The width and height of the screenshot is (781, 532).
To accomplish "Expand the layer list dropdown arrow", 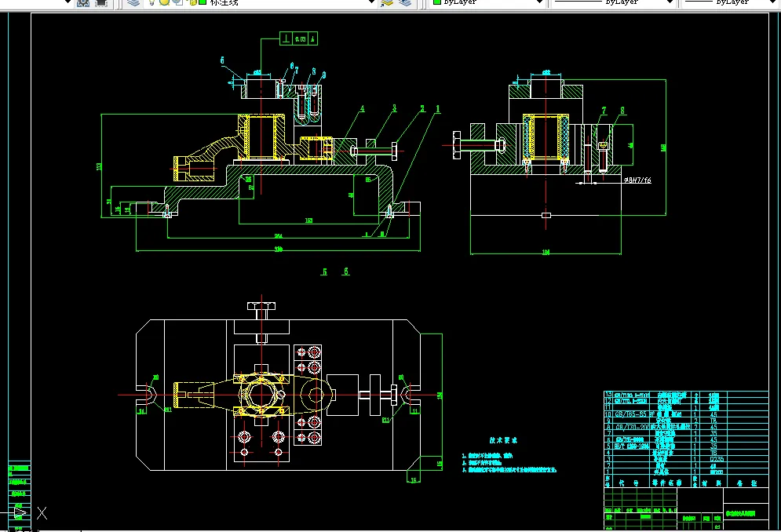I will [371, 2].
